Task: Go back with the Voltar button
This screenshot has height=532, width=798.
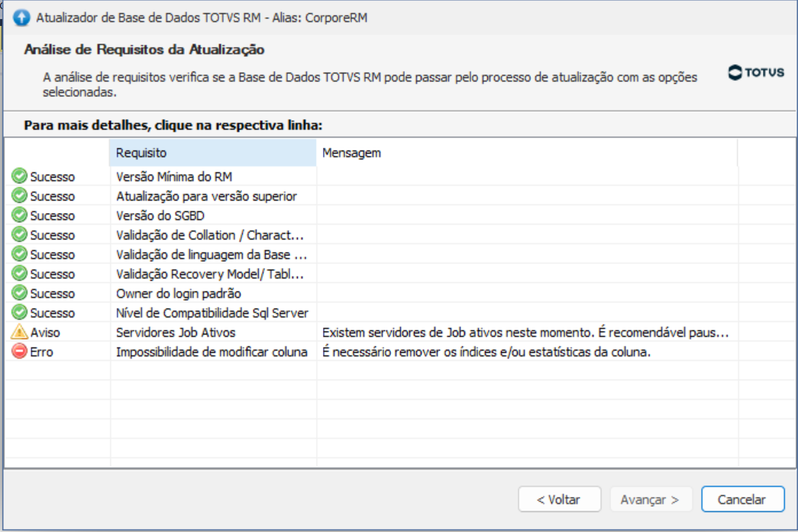Action: tap(559, 499)
